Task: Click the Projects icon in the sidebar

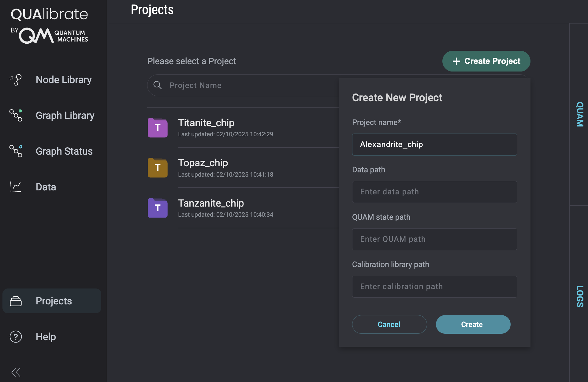Action: tap(16, 301)
